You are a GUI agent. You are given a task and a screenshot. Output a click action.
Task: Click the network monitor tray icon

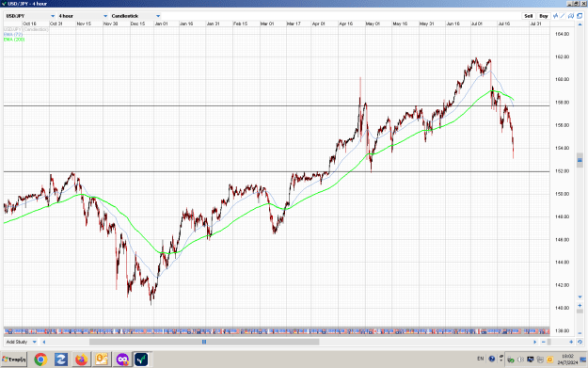(x=531, y=360)
